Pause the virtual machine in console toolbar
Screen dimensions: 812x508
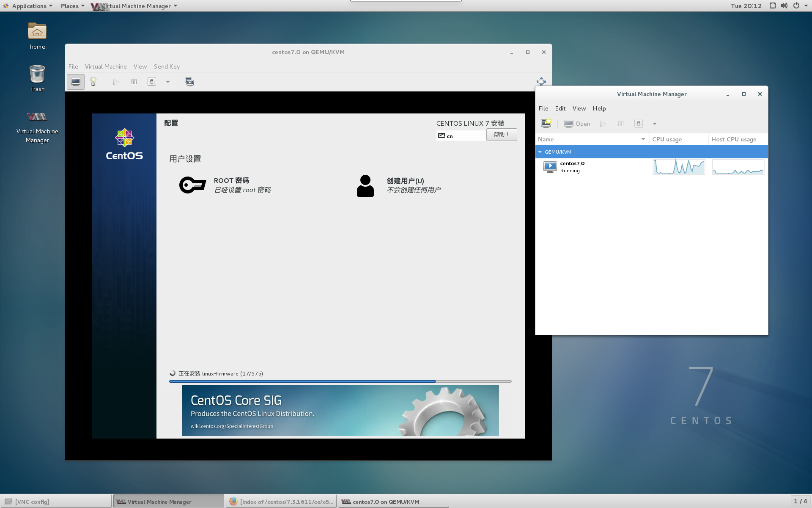click(x=134, y=82)
